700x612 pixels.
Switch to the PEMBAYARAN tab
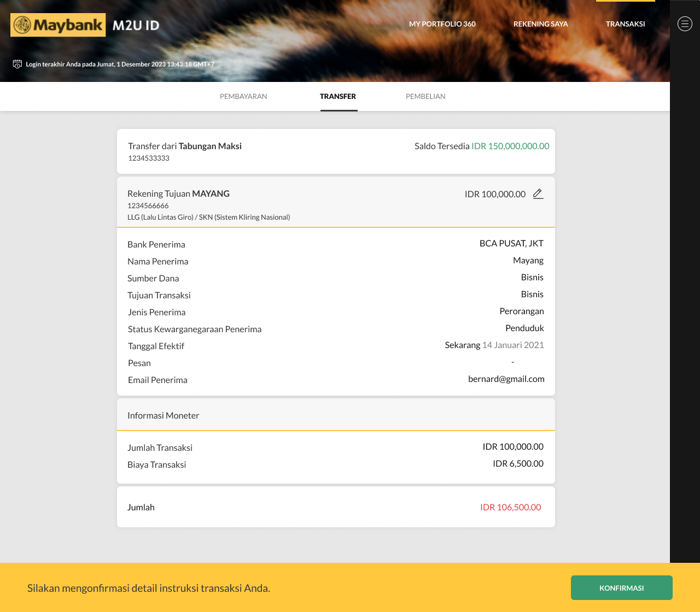pyautogui.click(x=243, y=96)
